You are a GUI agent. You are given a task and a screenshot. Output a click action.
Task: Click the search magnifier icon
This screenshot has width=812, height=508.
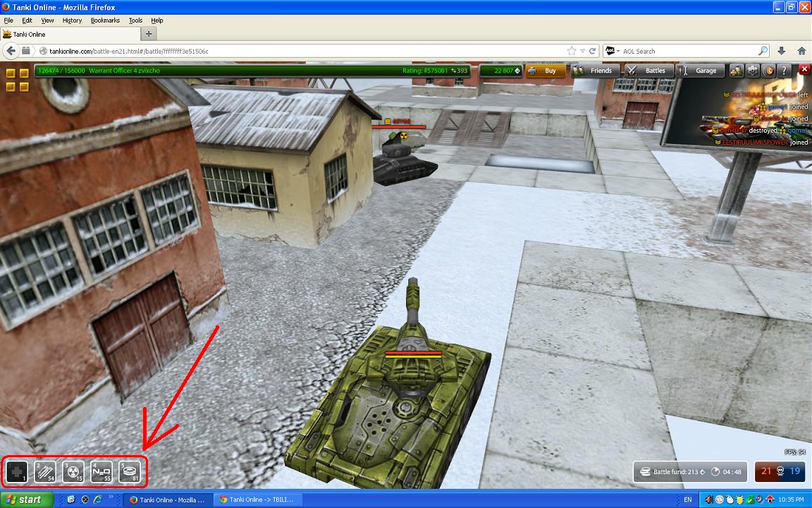[763, 51]
